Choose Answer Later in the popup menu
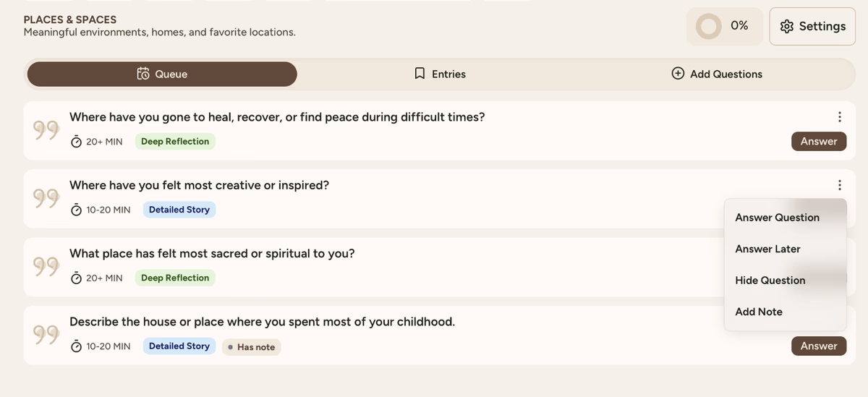The height and width of the screenshot is (397, 868). coord(767,249)
